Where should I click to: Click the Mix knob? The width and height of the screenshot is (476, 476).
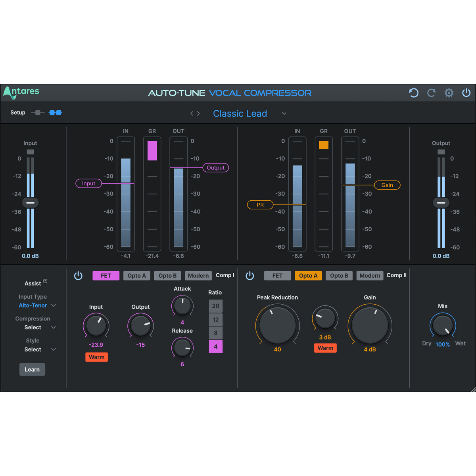[443, 326]
